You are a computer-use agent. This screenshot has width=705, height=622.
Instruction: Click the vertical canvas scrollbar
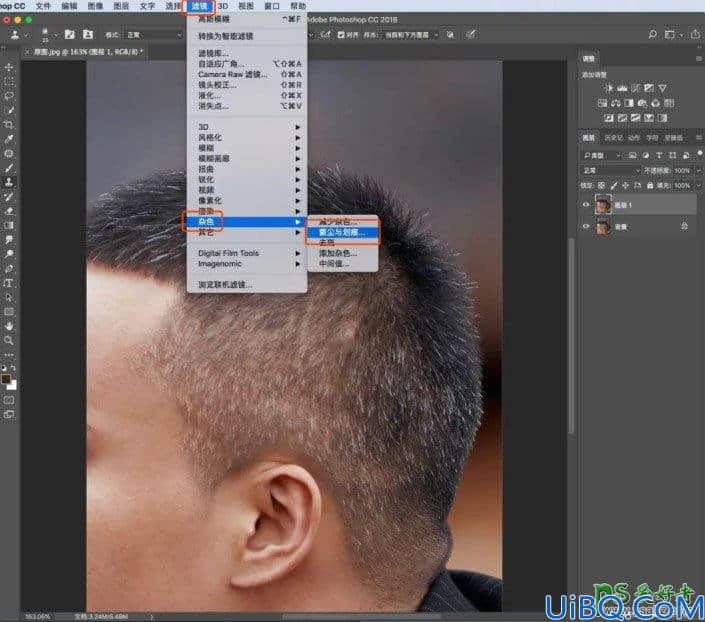(x=571, y=335)
